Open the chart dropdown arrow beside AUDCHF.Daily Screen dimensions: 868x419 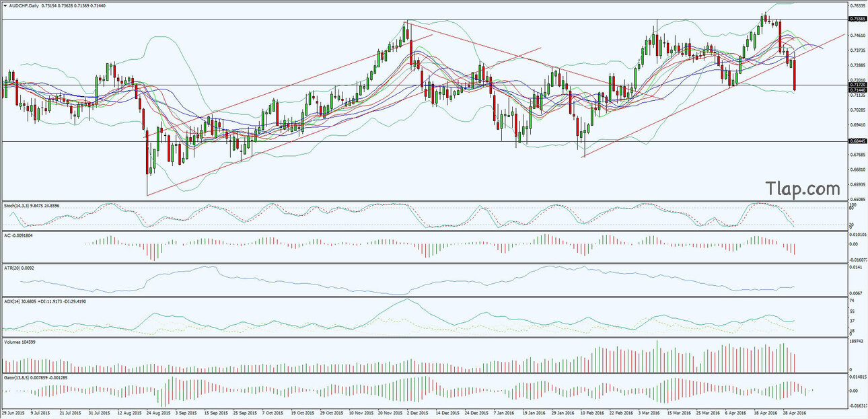[5, 5]
